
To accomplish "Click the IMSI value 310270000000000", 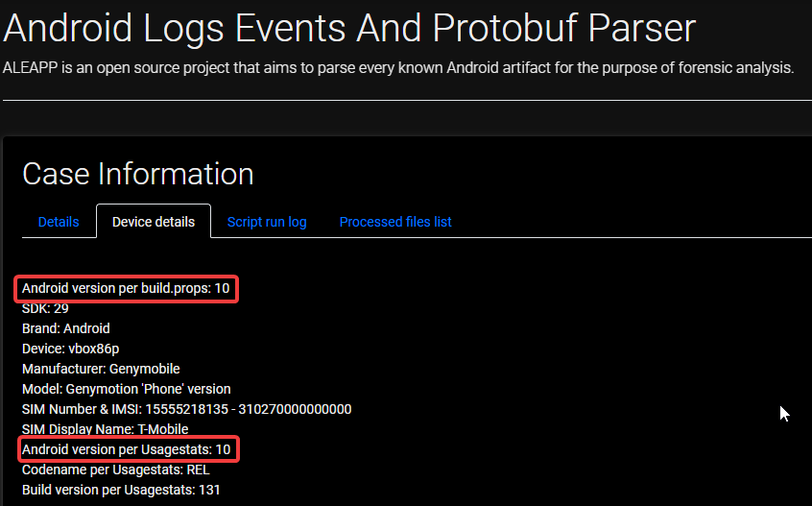I will point(296,409).
